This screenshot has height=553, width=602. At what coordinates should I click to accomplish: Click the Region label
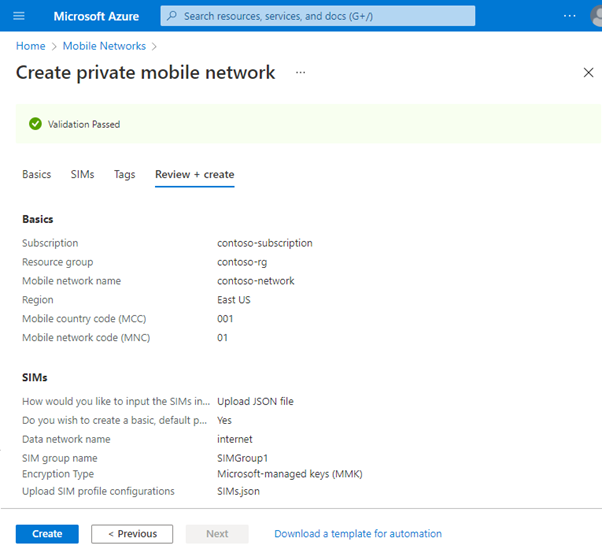coord(38,300)
